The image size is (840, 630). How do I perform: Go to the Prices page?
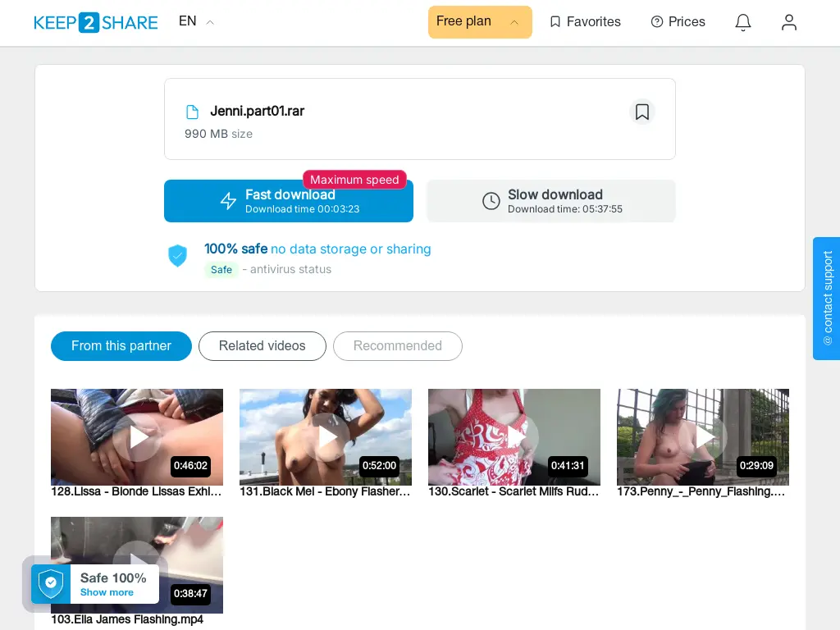tap(678, 22)
